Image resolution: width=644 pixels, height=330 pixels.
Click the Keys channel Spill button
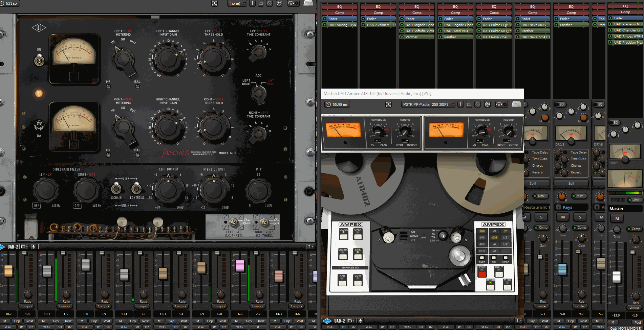[x=571, y=184]
